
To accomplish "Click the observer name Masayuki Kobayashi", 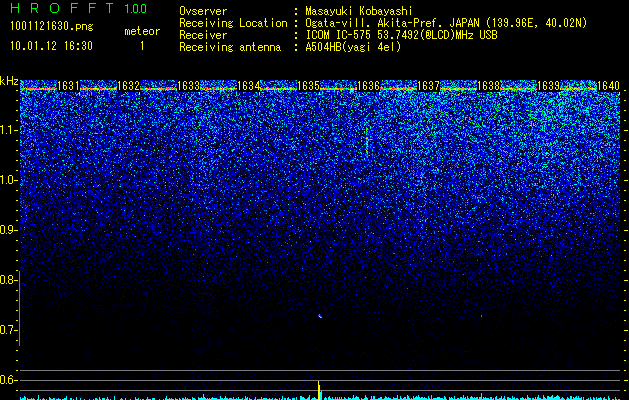I will click(x=358, y=11).
